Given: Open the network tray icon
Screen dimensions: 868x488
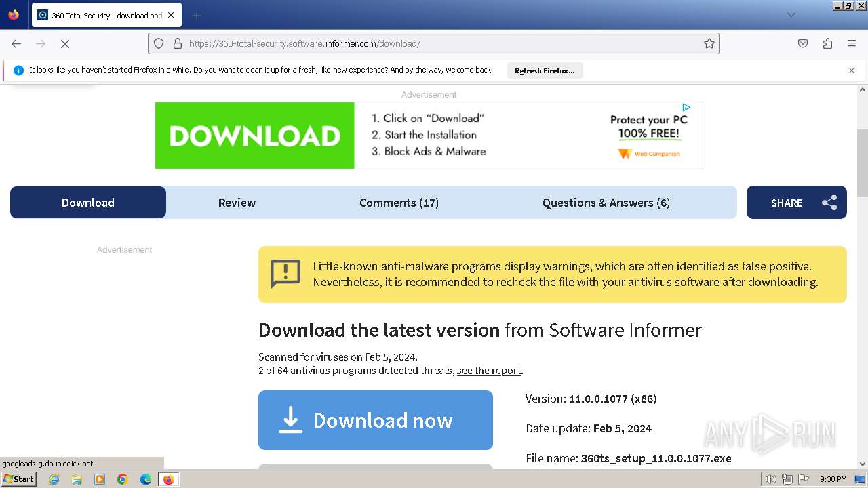Looking at the screenshot, I should pos(787,479).
